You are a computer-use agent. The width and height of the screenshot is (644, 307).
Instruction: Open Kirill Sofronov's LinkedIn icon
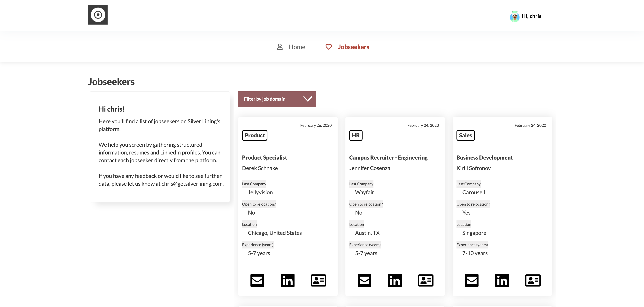pyautogui.click(x=502, y=280)
